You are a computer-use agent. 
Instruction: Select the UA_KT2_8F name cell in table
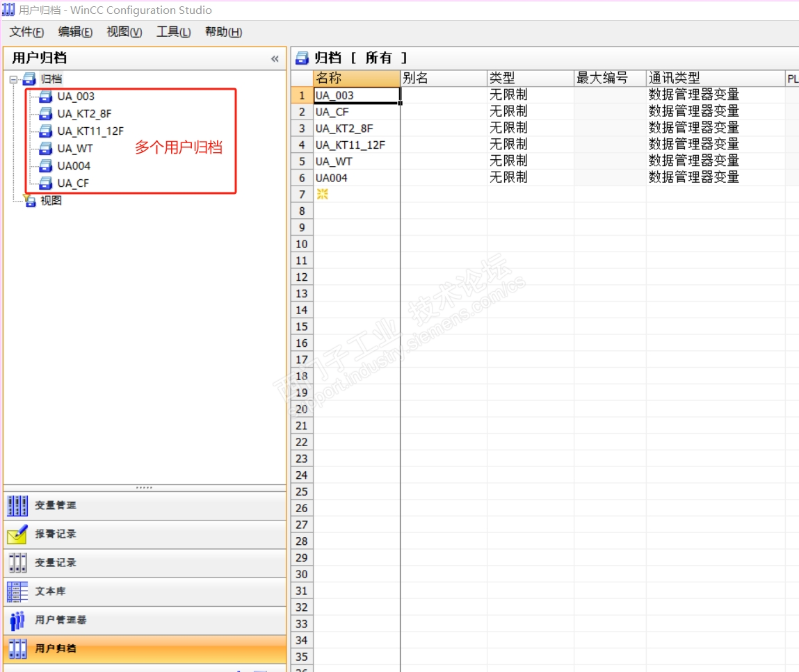pos(357,129)
